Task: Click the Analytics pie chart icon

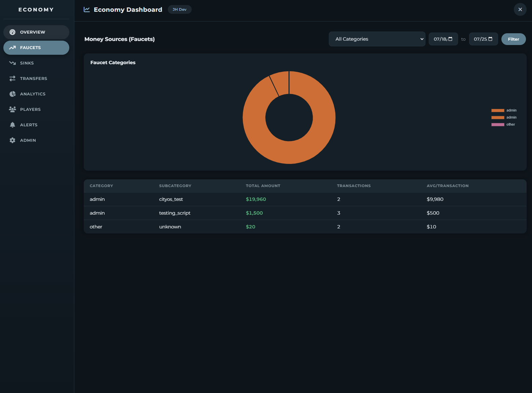Action: 12,94
